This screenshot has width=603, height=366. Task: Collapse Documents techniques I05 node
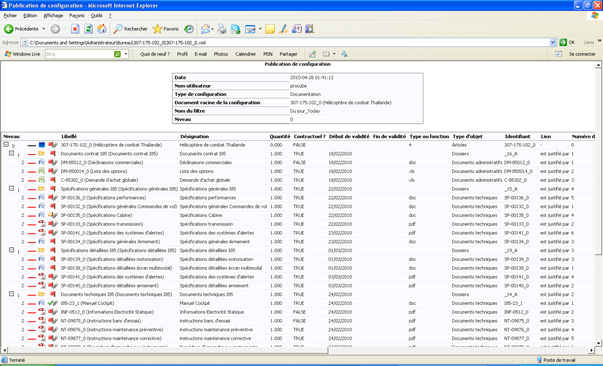click(12, 294)
